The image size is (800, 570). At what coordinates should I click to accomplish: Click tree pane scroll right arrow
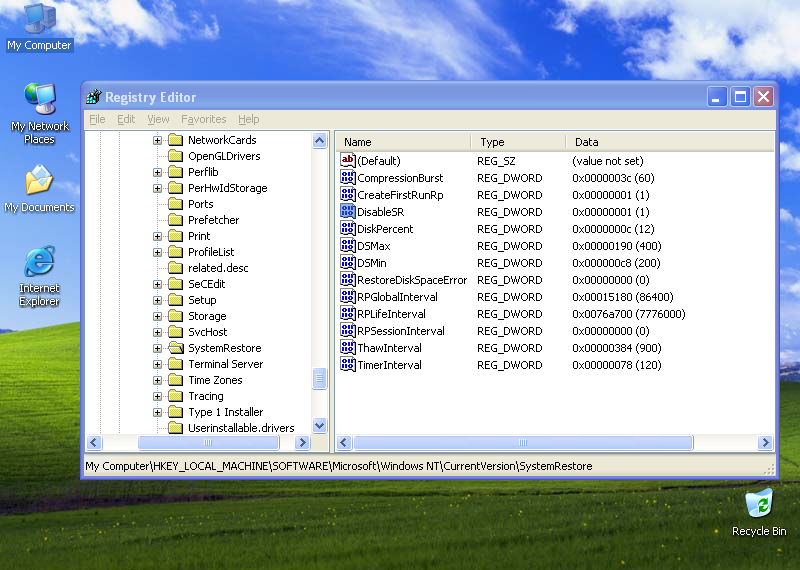[303, 442]
